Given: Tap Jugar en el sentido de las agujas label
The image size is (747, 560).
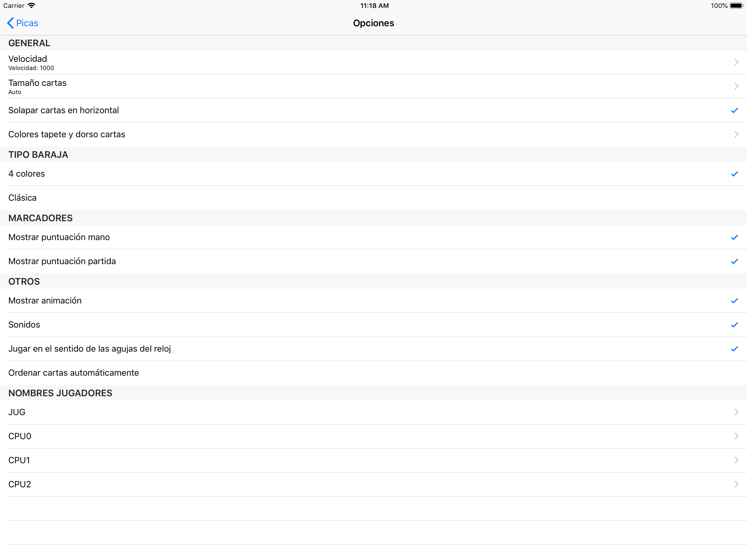Looking at the screenshot, I should tap(89, 349).
